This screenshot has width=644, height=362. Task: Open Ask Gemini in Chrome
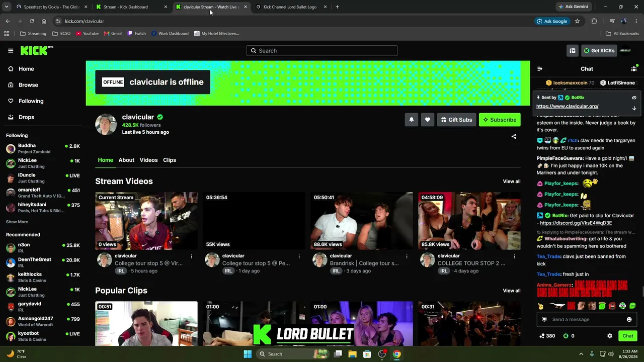click(573, 7)
